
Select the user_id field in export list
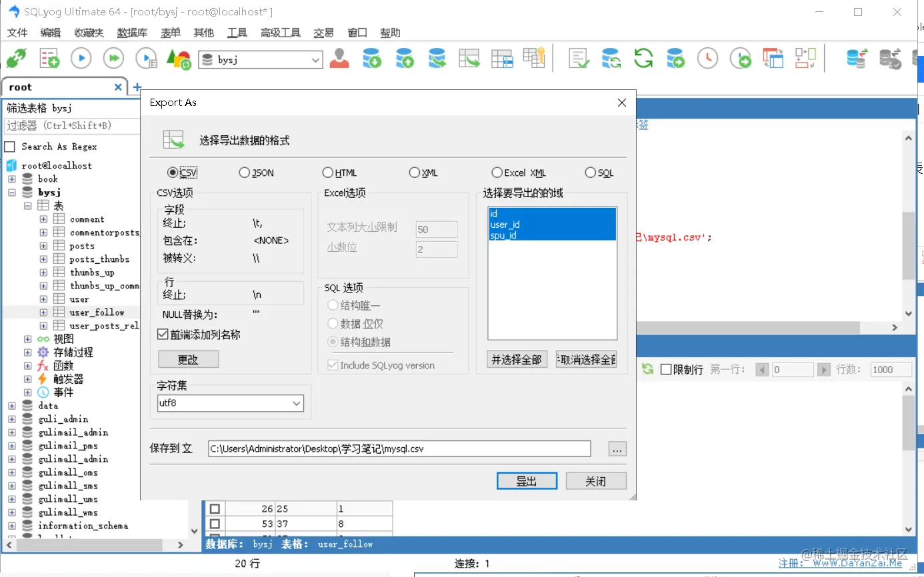point(552,225)
